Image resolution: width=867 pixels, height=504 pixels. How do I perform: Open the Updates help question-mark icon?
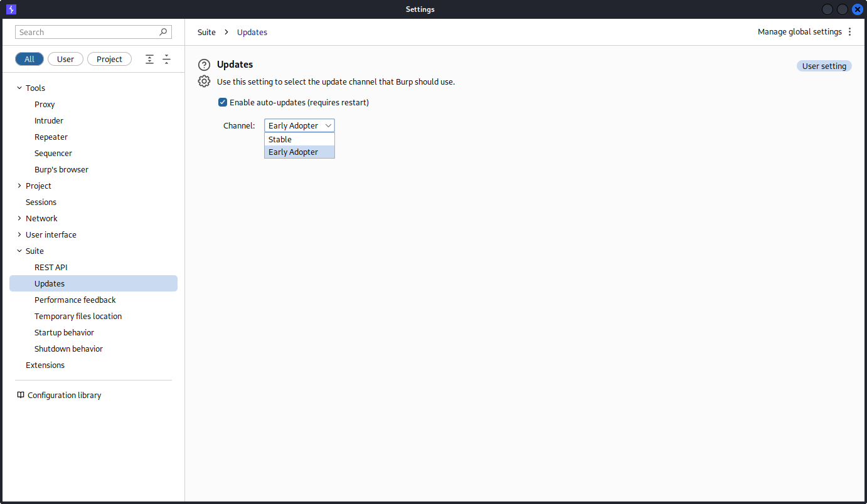[x=204, y=65]
